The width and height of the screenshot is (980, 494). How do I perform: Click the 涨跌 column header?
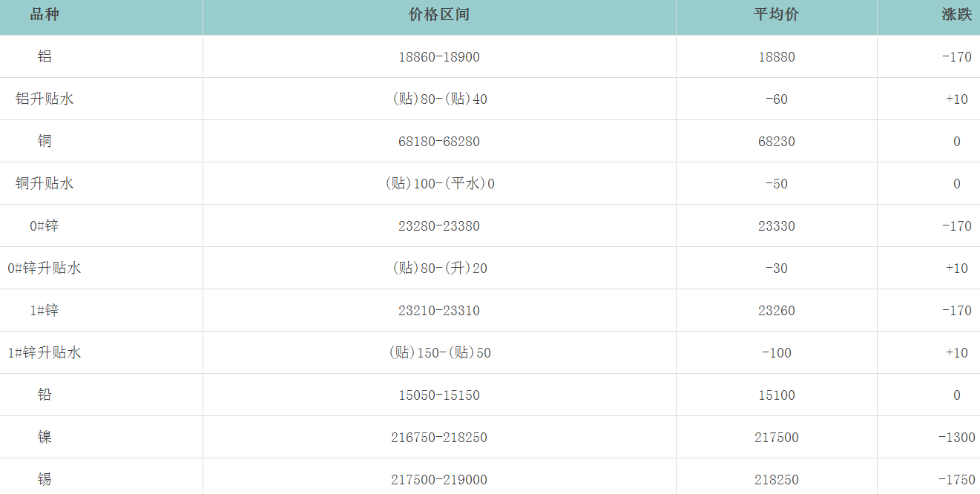click(956, 15)
